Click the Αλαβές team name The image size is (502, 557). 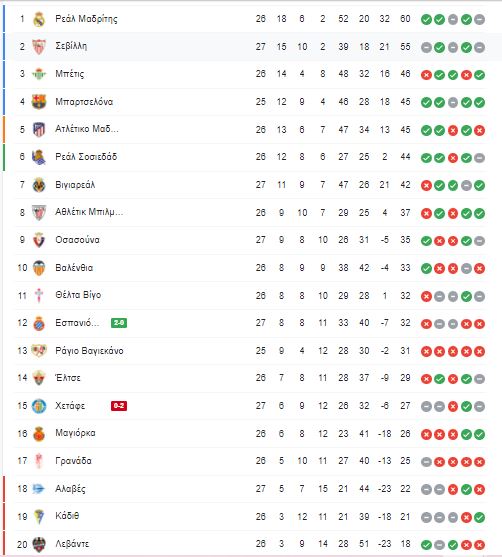point(70,489)
